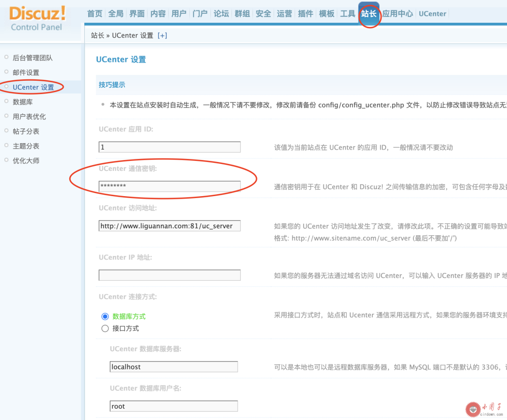Open the 安全 top menu
Image resolution: width=507 pixels, height=420 pixels.
pyautogui.click(x=263, y=13)
